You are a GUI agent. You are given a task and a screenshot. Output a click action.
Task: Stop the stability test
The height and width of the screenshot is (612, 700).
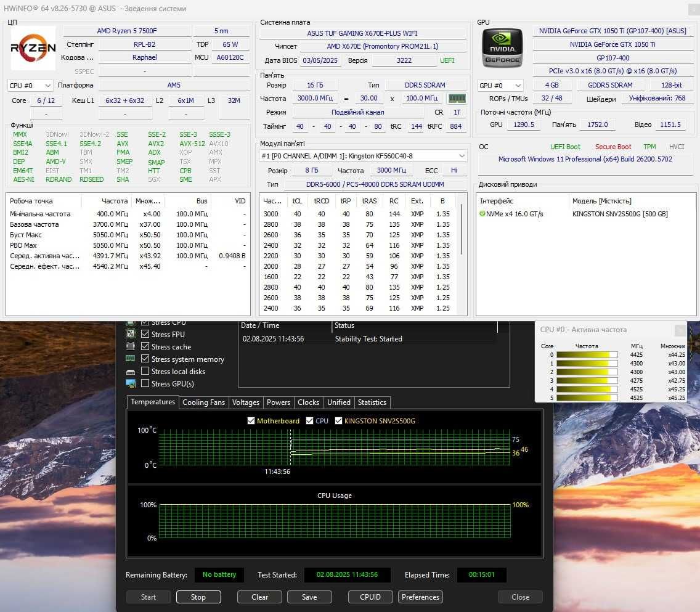point(198,597)
